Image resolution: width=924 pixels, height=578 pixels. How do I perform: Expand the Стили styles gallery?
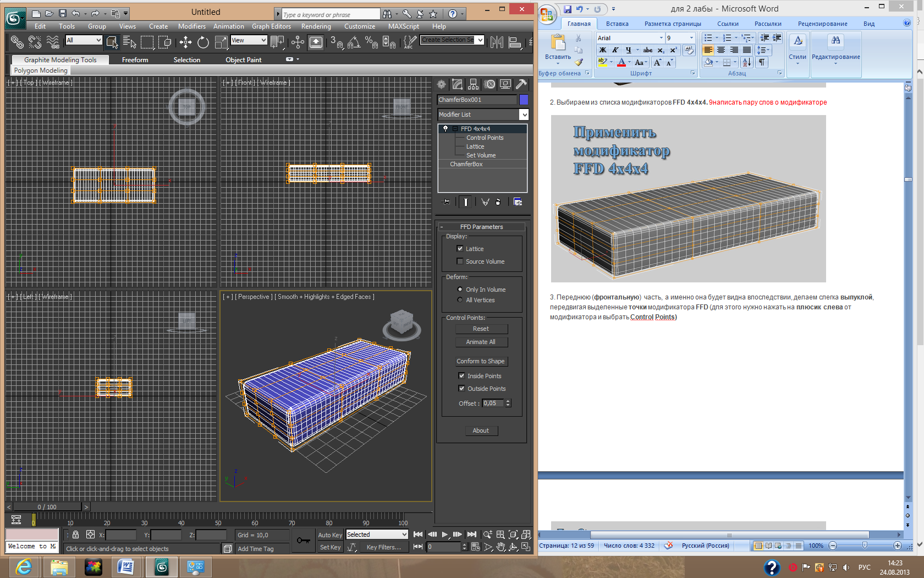(x=798, y=51)
